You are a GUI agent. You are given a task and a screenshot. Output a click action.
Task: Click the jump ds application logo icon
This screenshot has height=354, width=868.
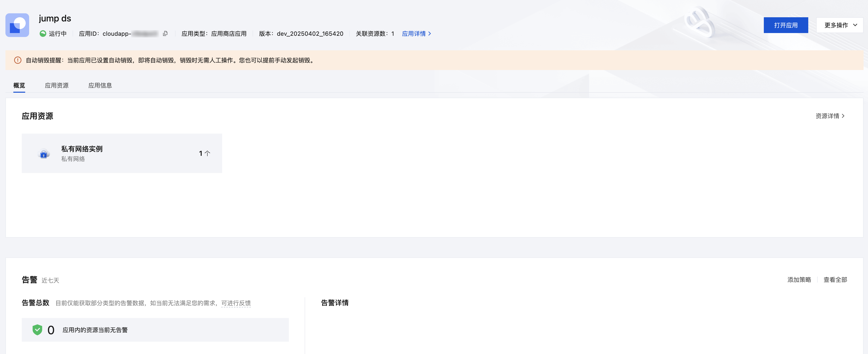point(17,25)
